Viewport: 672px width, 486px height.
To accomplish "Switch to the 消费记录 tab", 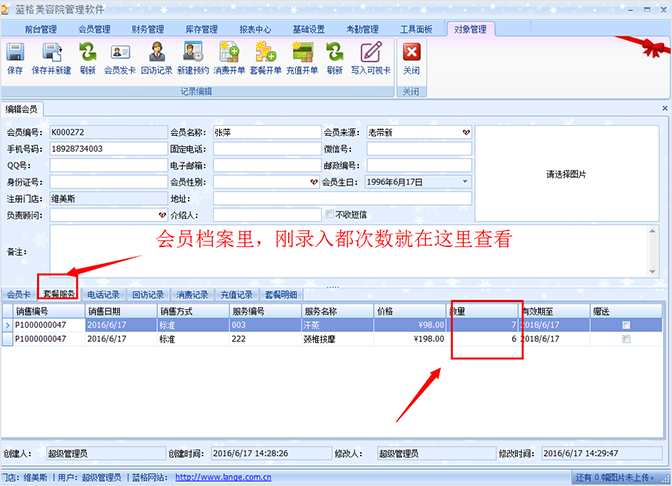I will tap(193, 295).
